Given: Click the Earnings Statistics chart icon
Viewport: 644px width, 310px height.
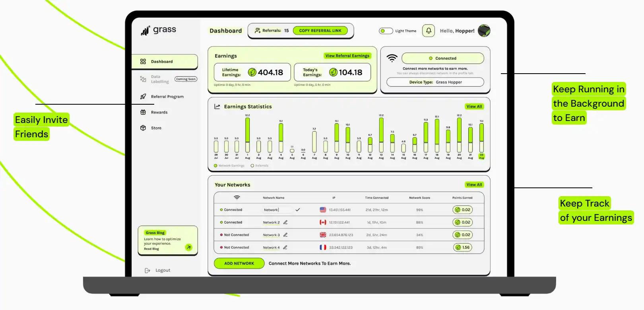Looking at the screenshot, I should [217, 106].
